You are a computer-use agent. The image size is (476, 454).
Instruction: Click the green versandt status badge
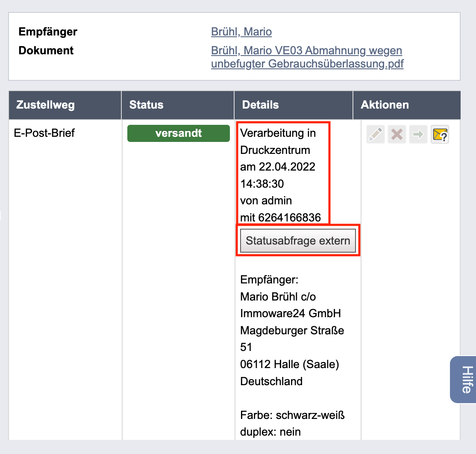(179, 133)
